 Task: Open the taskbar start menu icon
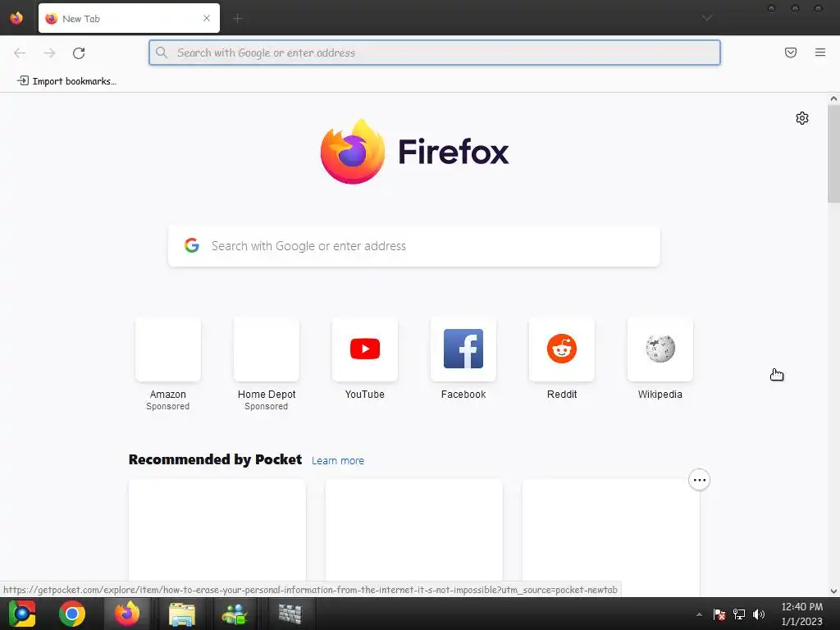pos(22,614)
